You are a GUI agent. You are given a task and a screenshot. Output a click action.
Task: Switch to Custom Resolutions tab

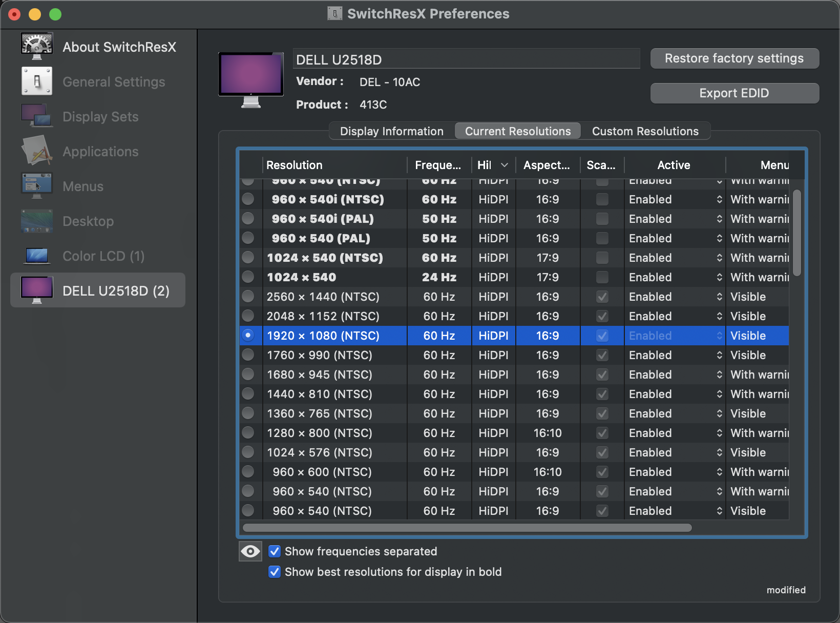point(645,131)
